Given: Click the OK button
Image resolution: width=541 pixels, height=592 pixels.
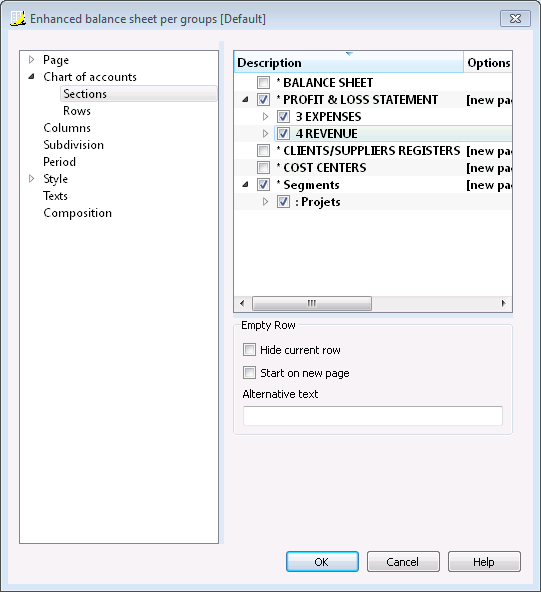Looking at the screenshot, I should tap(322, 562).
